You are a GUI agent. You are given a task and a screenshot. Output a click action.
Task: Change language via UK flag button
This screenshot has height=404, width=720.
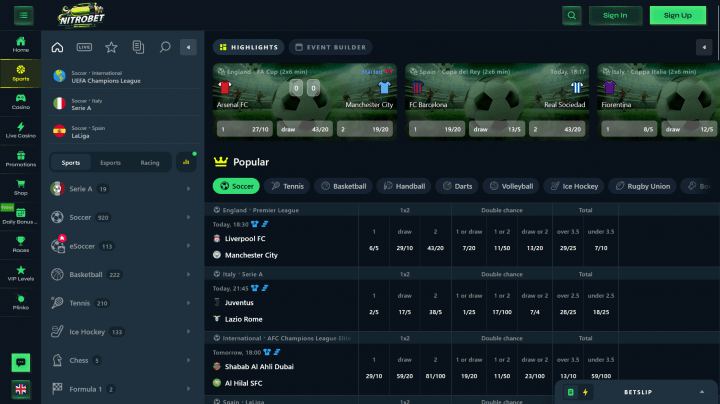20,389
